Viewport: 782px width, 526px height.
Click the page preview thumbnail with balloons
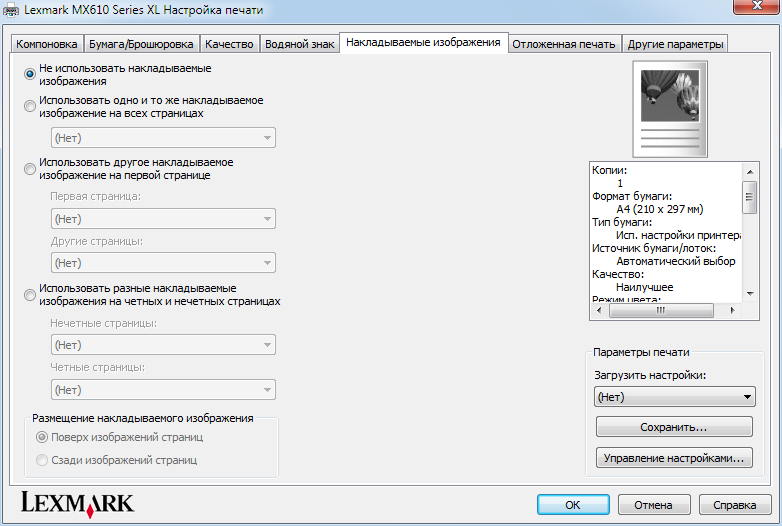click(670, 109)
